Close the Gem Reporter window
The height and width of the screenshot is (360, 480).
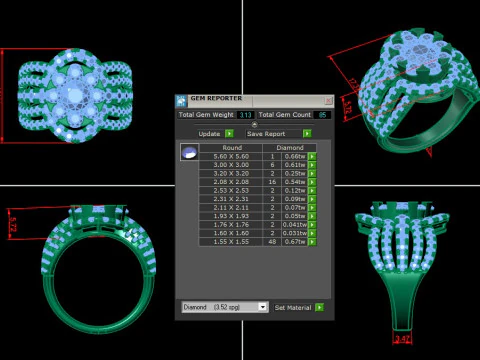pyautogui.click(x=328, y=101)
